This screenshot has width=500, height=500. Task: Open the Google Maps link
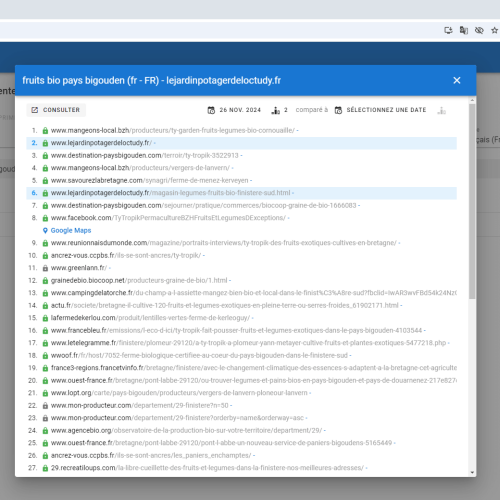coord(71,230)
